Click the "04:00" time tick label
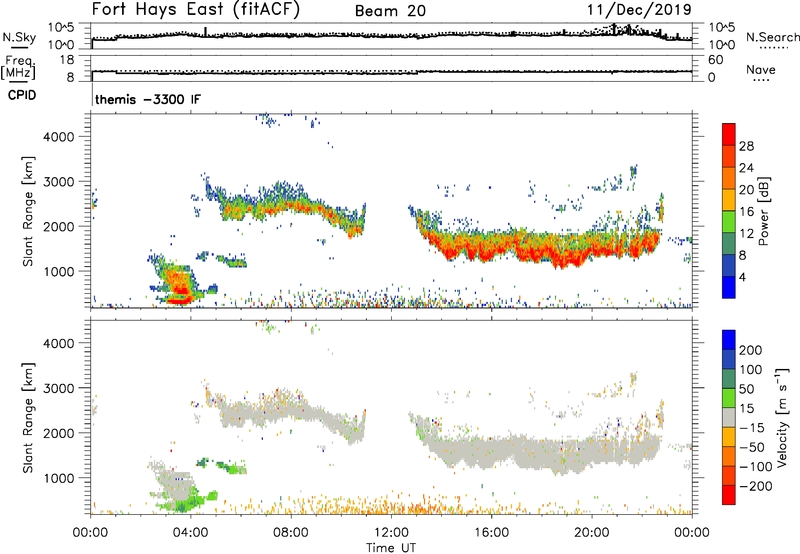This screenshot has height=554, width=800. (190, 533)
